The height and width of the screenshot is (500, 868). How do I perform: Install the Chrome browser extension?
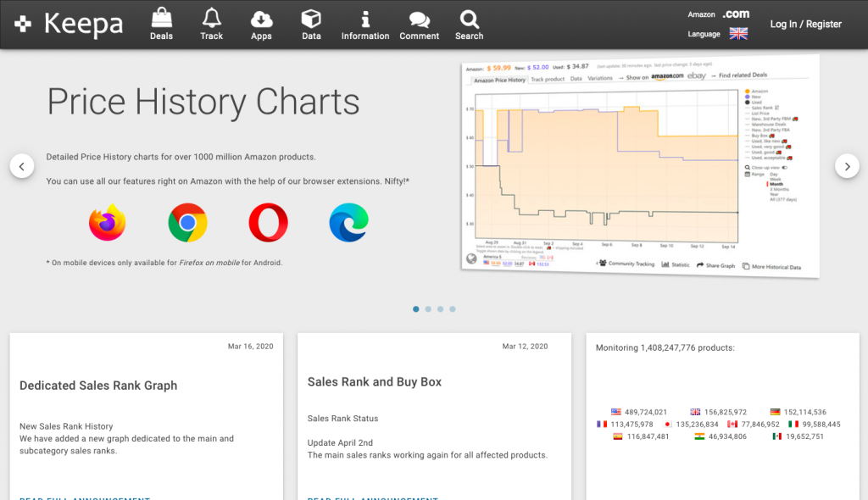(187, 223)
